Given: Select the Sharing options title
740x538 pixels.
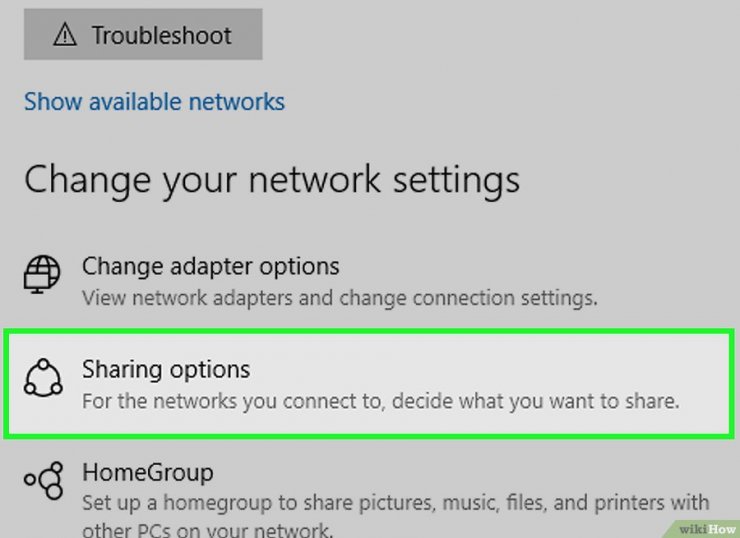Looking at the screenshot, I should pyautogui.click(x=166, y=370).
